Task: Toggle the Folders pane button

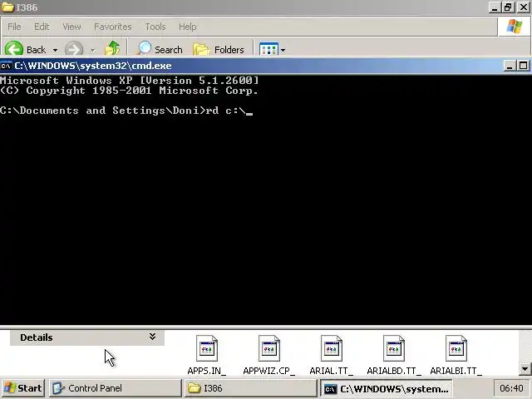Action: 219,50
